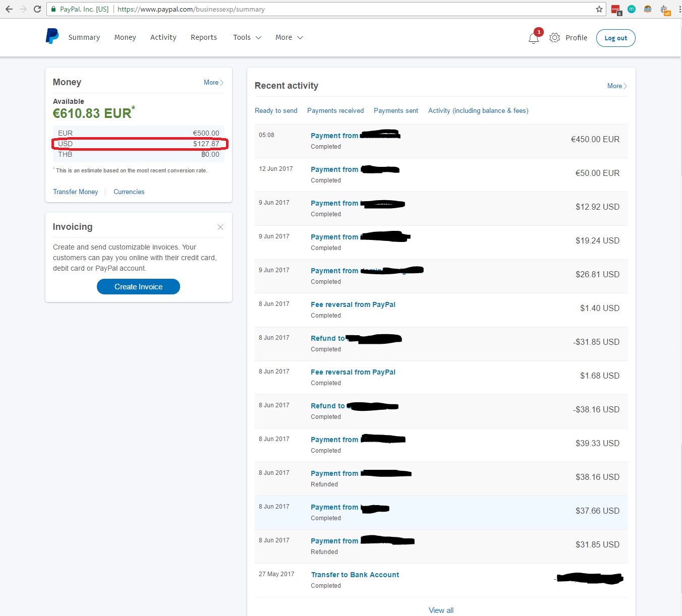Open the €50.00 EUR payment from 12 Jun
Screen dimensions: 682x616
pyautogui.click(x=441, y=175)
